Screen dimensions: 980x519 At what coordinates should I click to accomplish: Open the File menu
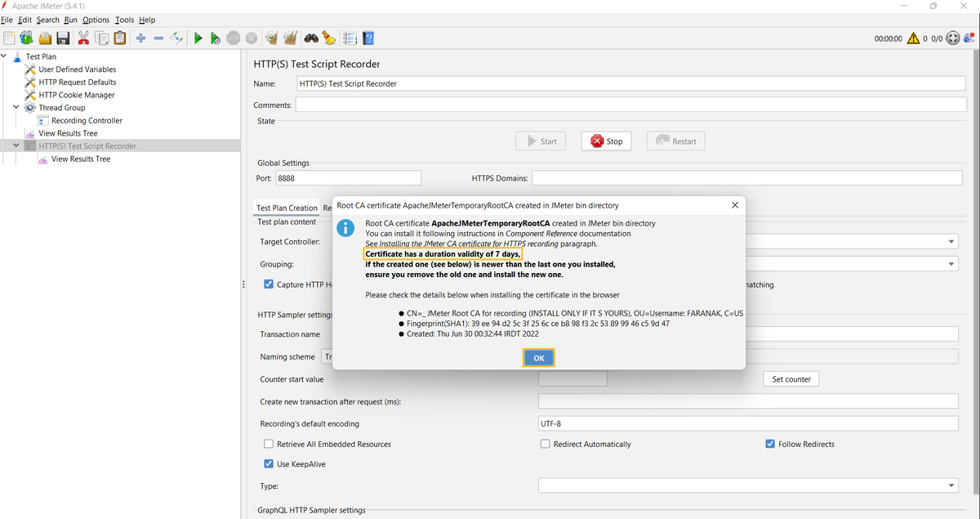pyautogui.click(x=7, y=20)
